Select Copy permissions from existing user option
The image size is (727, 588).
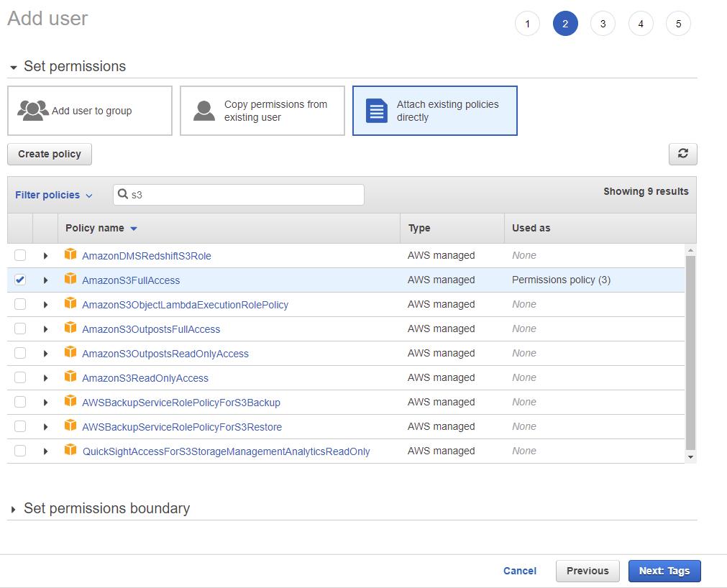click(262, 111)
